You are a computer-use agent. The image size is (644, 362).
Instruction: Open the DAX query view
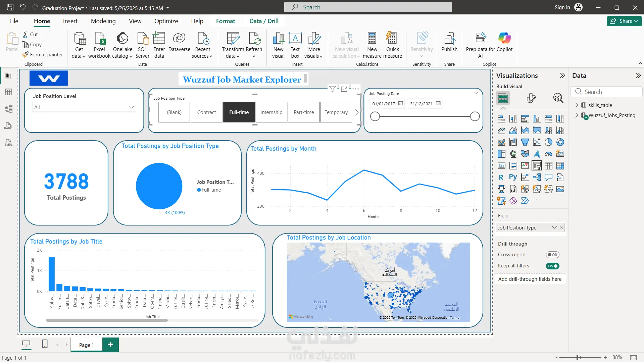[x=8, y=126]
